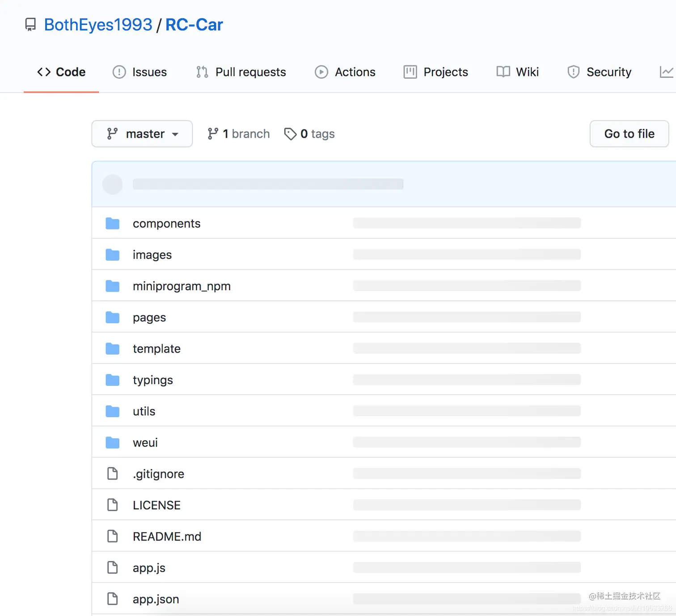Screen dimensions: 676x616
Task: Open the Projects tab
Action: click(x=436, y=72)
